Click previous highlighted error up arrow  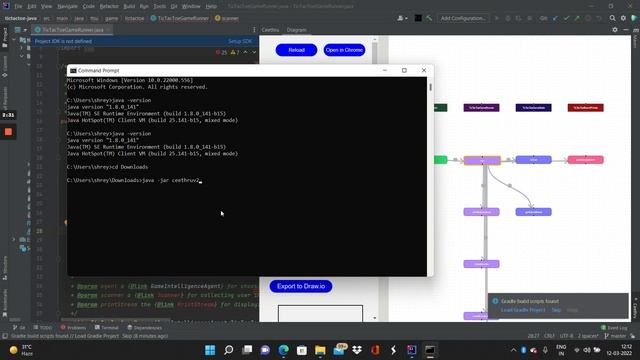[245, 52]
